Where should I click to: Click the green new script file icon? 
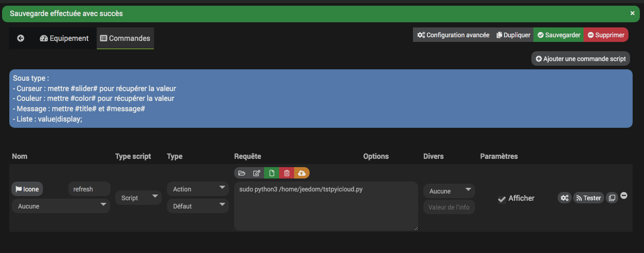[x=272, y=173]
